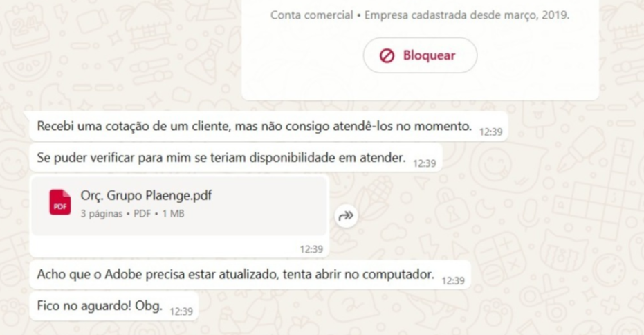The width and height of the screenshot is (644, 335).
Task: Open the red PDF file icon
Action: (x=60, y=202)
